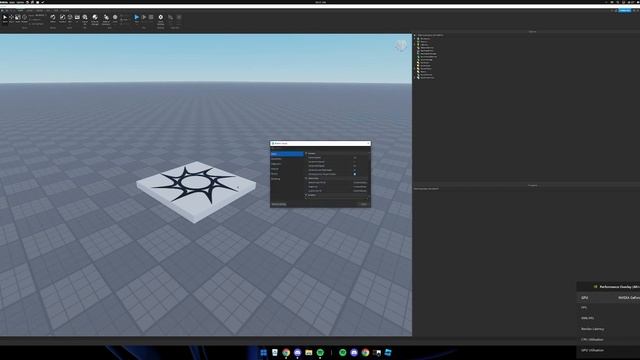The image size is (640, 360).
Task: Select MaterialService in the Explorer tree
Action: point(427,48)
